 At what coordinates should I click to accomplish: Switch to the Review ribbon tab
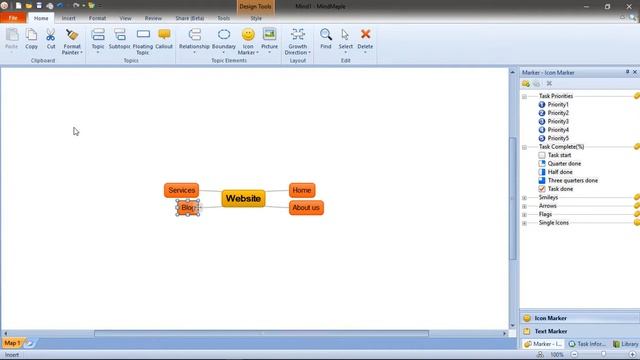tap(153, 18)
